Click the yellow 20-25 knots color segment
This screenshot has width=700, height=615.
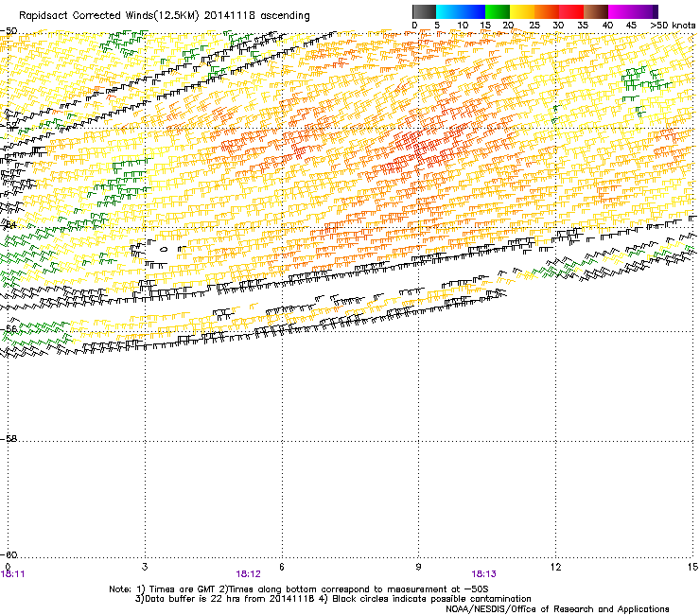point(522,11)
